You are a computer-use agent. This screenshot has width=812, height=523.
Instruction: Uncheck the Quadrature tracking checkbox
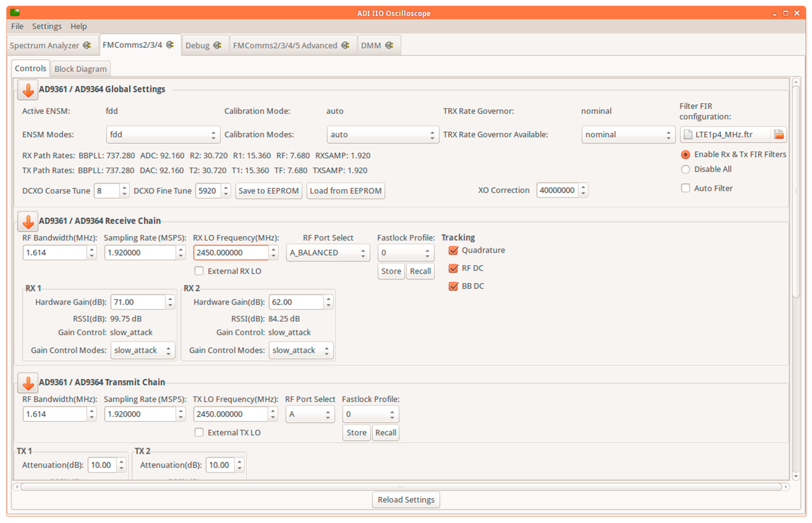[x=453, y=251]
